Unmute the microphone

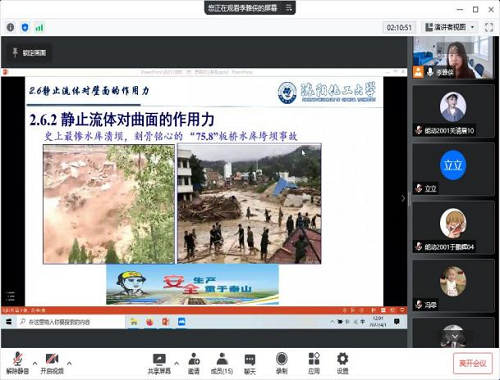tap(17, 363)
